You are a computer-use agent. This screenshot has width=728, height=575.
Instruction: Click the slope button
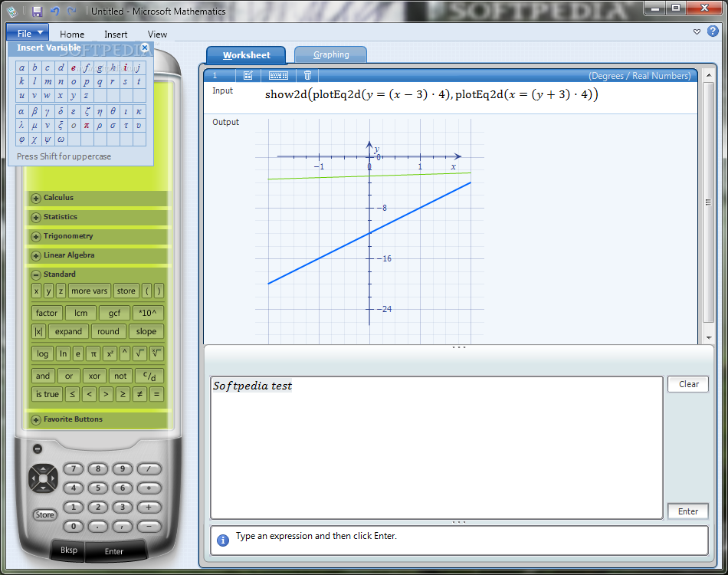(146, 332)
